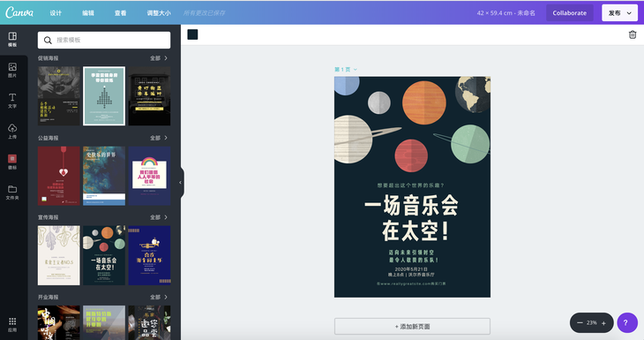Open the 应用 apps grid icon
Image resolution: width=644 pixels, height=340 pixels.
[x=12, y=324]
